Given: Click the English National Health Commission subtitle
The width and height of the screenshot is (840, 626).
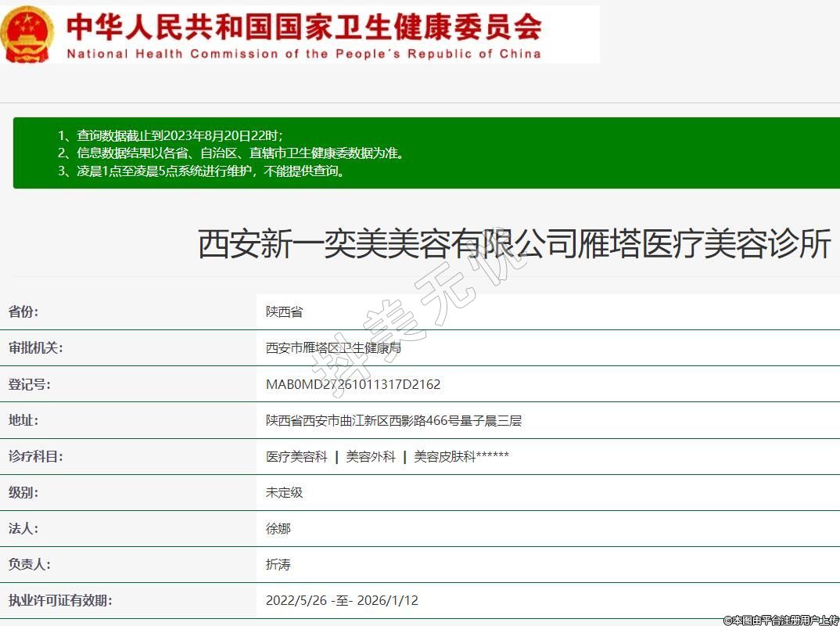Looking at the screenshot, I should pos(303,54).
